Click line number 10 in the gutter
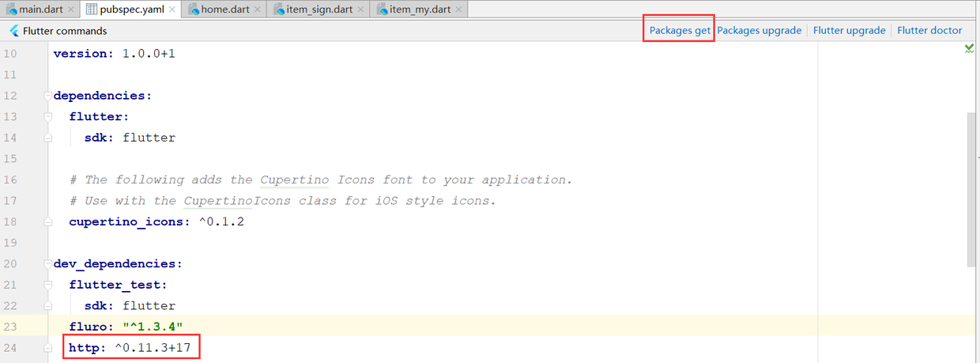The image size is (980, 363). pyautogui.click(x=9, y=54)
